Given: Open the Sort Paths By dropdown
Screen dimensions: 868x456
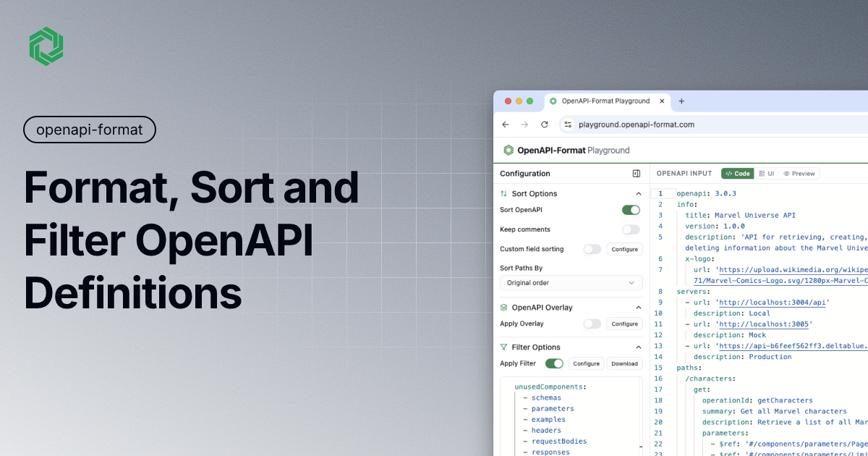Looking at the screenshot, I should tap(571, 282).
